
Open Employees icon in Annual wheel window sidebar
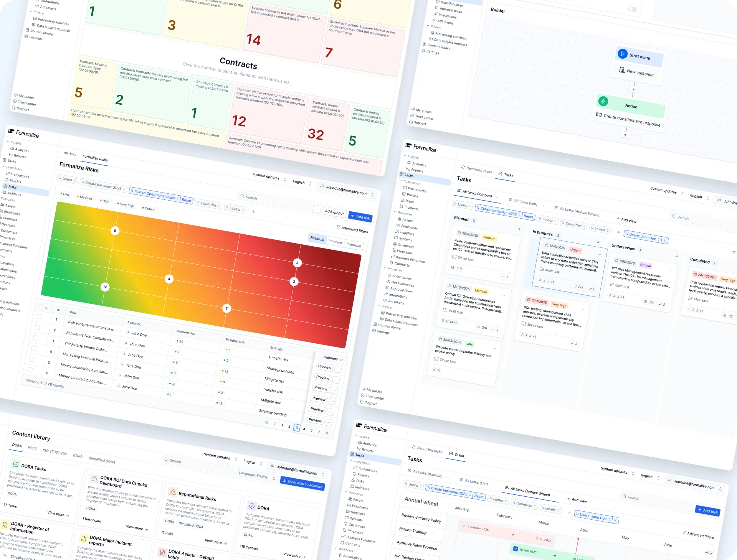349,506
